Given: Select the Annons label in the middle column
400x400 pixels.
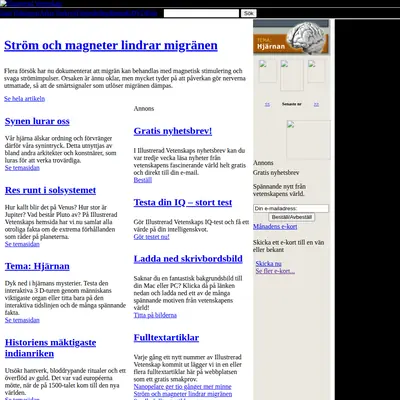Looking at the screenshot, I should click(144, 109).
